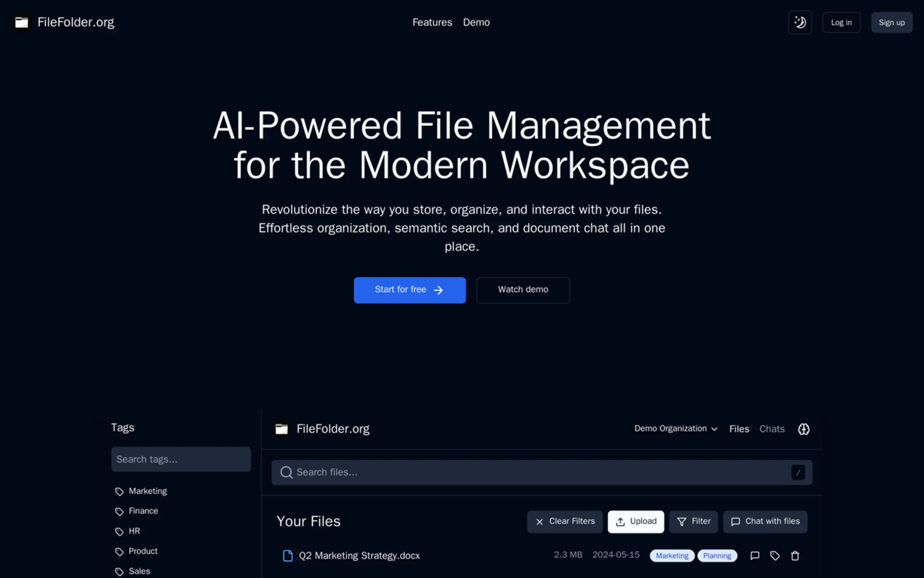
Task: Switch to the Chats tab
Action: 772,429
